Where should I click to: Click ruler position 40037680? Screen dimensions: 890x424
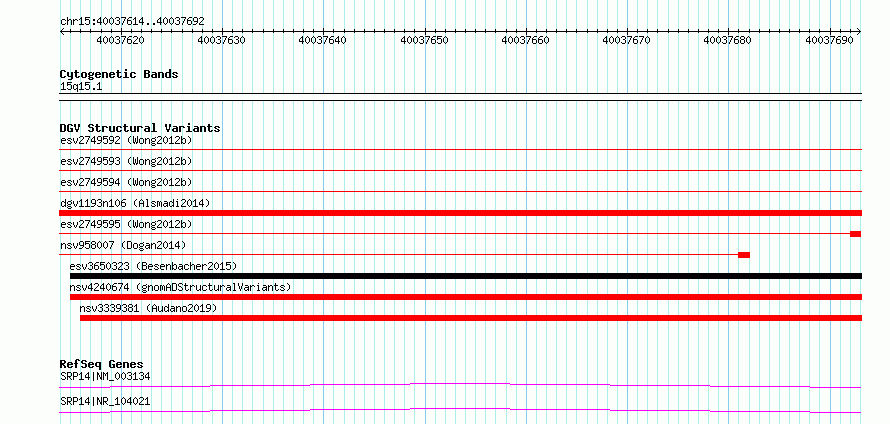[x=728, y=40]
